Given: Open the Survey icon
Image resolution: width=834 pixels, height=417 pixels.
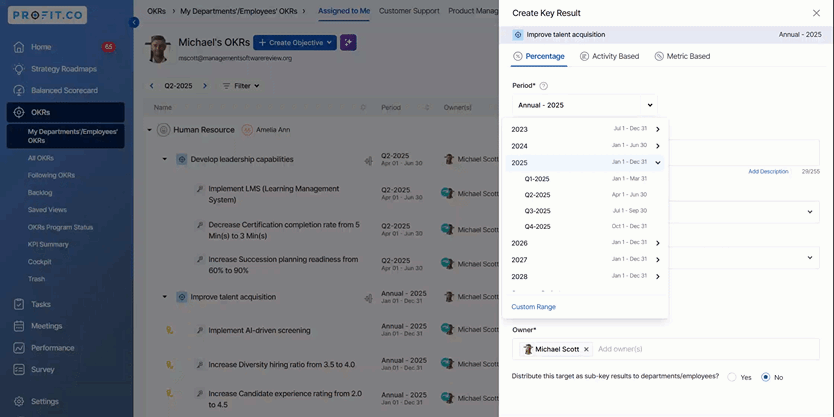Looking at the screenshot, I should (x=19, y=370).
